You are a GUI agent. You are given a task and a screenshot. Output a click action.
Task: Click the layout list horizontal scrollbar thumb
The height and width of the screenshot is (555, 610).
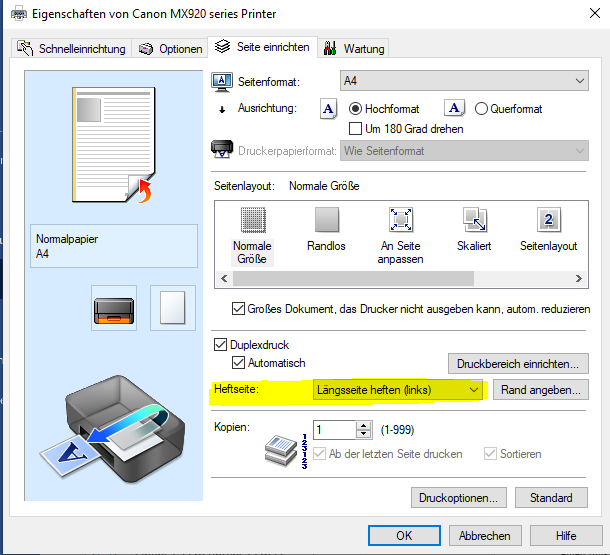click(353, 278)
